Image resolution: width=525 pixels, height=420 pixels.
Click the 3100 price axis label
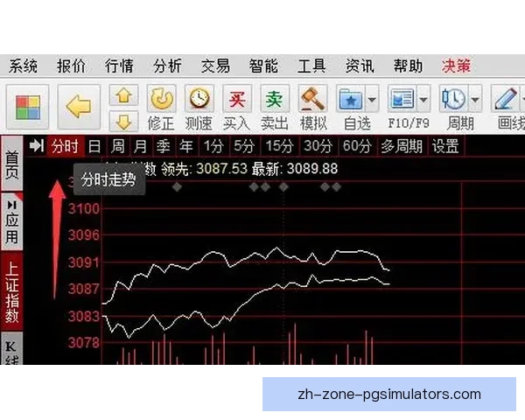click(x=84, y=209)
